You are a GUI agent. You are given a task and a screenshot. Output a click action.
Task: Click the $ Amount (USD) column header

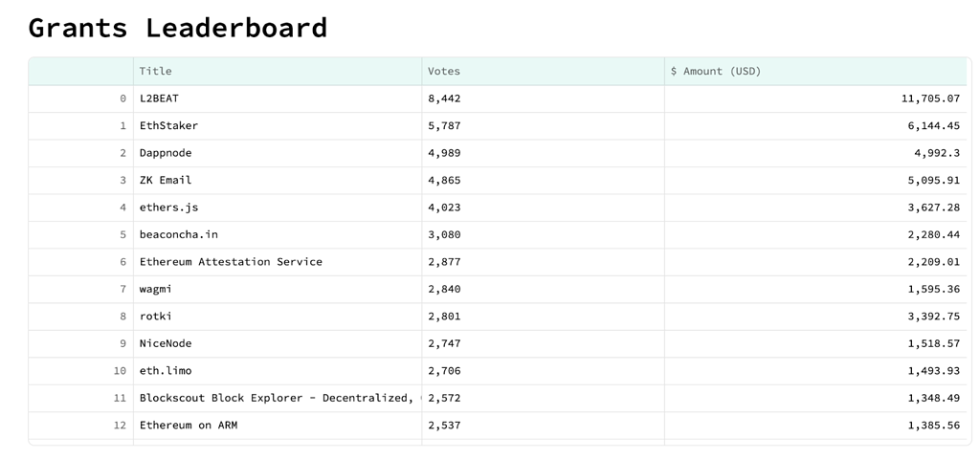click(x=716, y=71)
